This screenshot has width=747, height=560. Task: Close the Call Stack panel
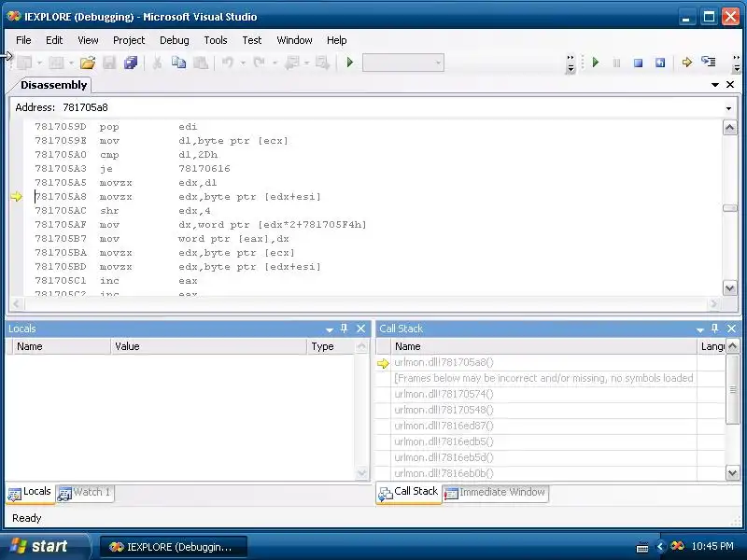coord(732,329)
